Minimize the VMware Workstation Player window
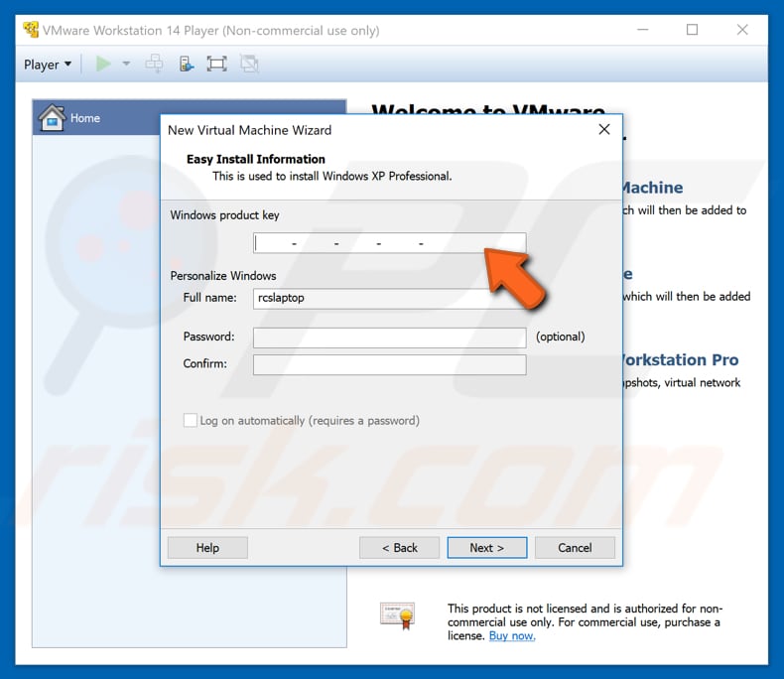784x679 pixels. tap(643, 30)
